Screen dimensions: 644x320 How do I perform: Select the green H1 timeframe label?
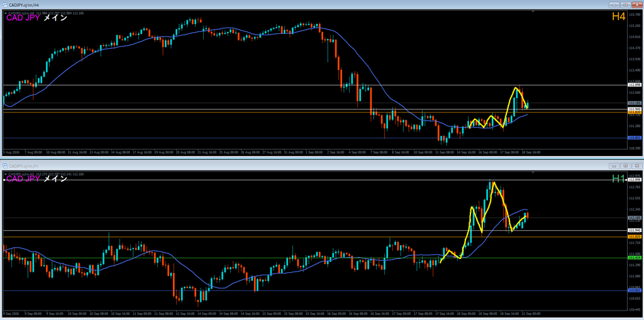618,179
